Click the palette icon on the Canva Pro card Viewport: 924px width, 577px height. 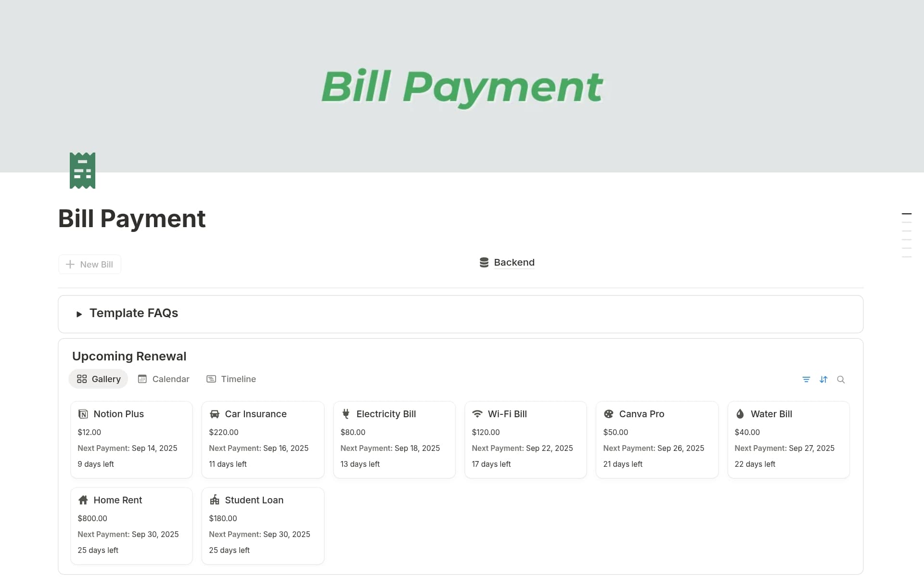coord(608,413)
